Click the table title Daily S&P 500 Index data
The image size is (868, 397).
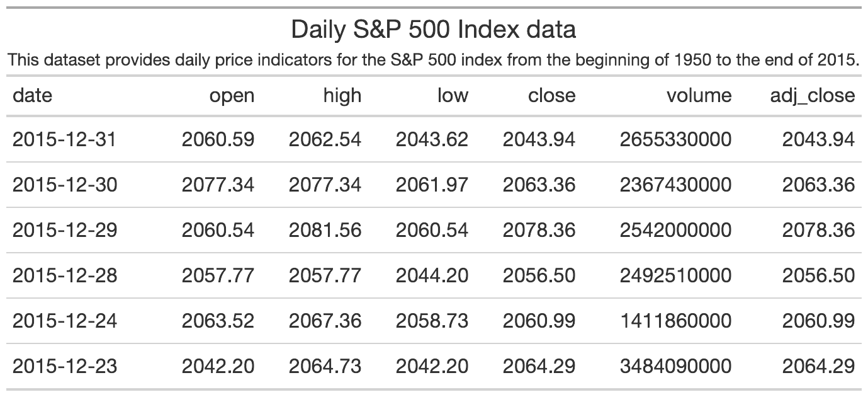433,30
